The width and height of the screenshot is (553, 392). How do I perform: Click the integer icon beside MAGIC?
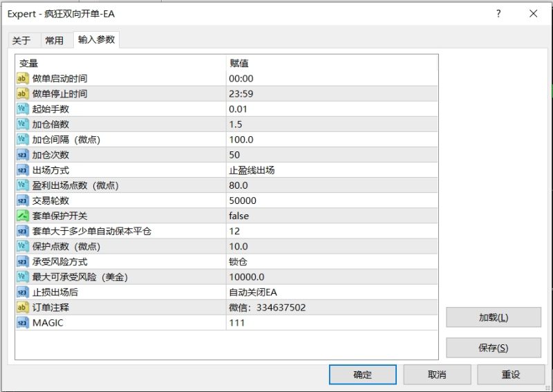pos(23,322)
